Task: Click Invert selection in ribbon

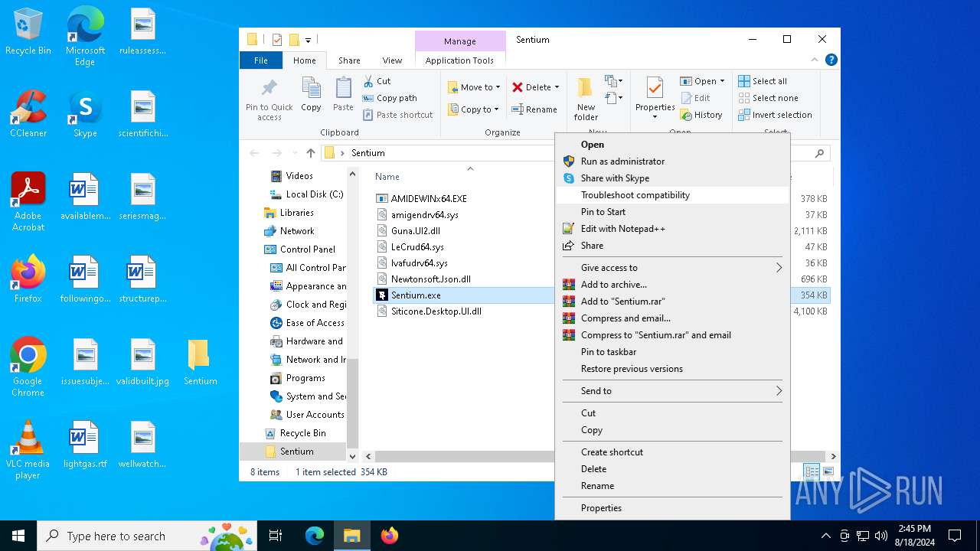Action: [775, 115]
